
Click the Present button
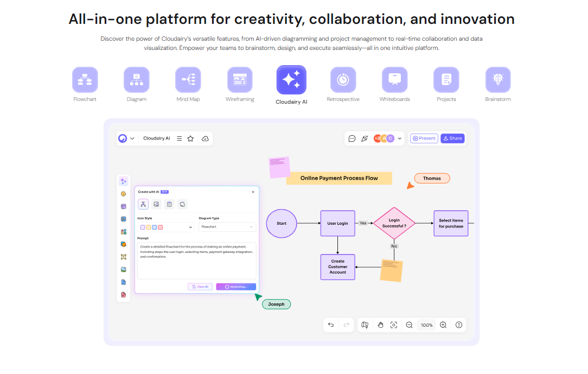[424, 138]
